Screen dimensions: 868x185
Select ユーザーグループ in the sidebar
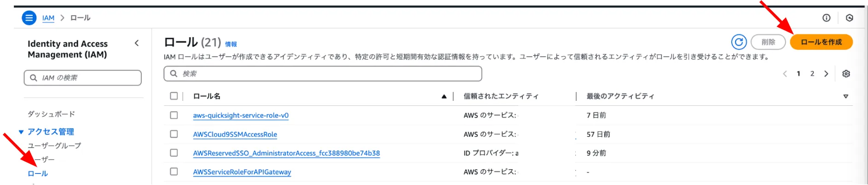point(54,146)
